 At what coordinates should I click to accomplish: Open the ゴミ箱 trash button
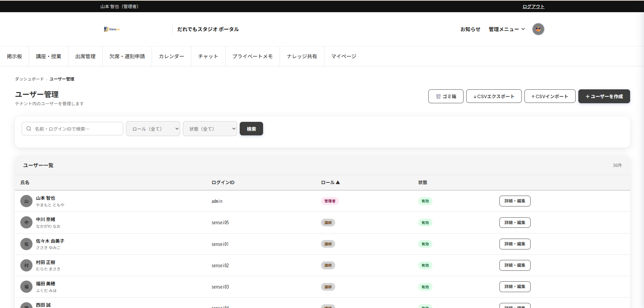(446, 96)
